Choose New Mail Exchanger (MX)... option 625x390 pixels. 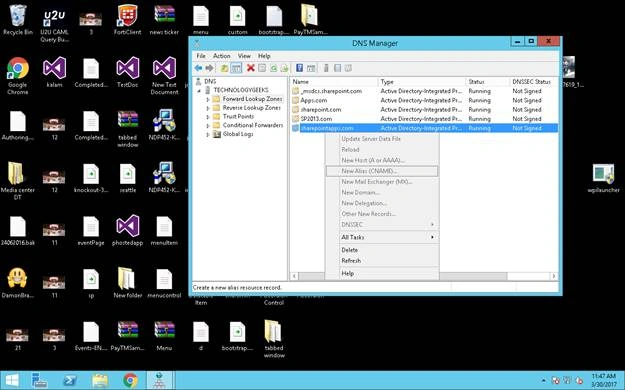point(382,182)
